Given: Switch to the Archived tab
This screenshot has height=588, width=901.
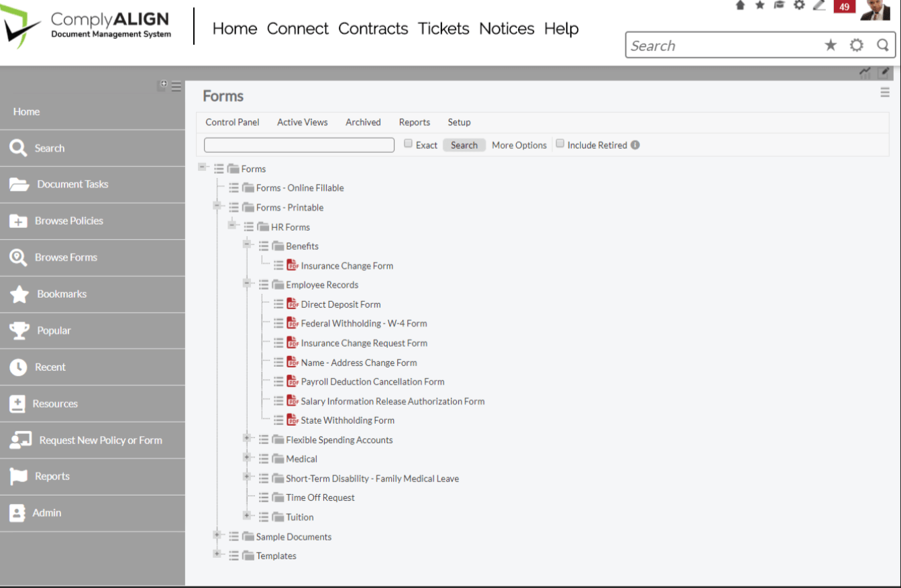Looking at the screenshot, I should tap(363, 122).
